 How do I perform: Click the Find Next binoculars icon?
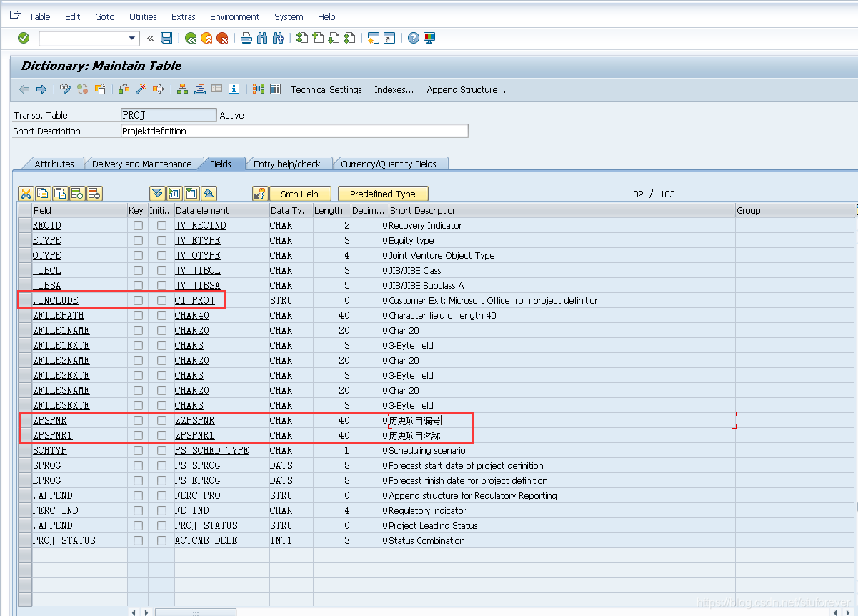[x=278, y=38]
